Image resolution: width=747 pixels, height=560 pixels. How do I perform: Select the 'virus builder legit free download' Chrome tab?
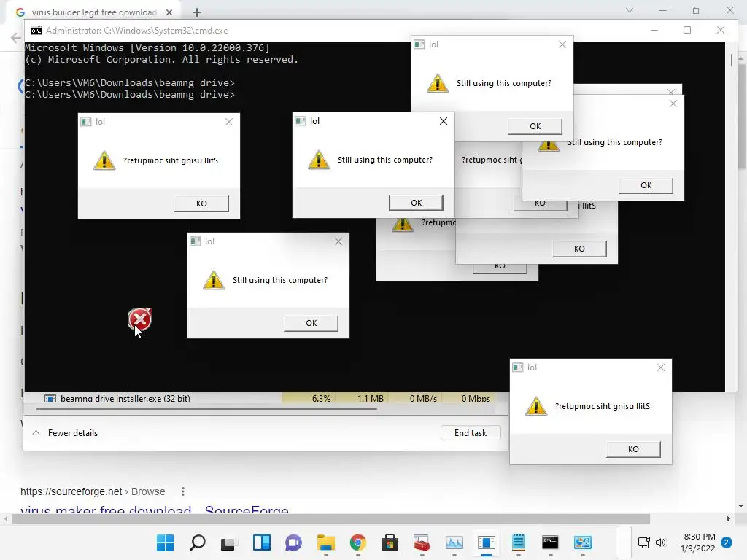[94, 12]
